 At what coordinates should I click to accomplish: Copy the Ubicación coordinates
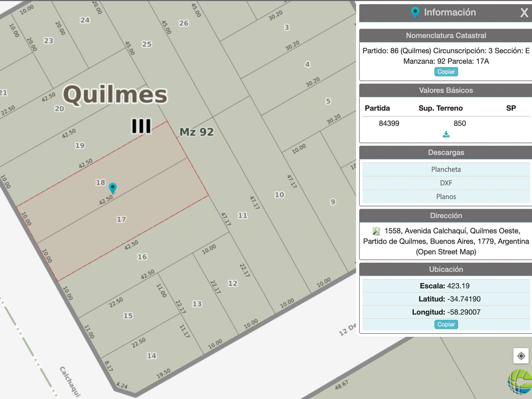(x=446, y=325)
